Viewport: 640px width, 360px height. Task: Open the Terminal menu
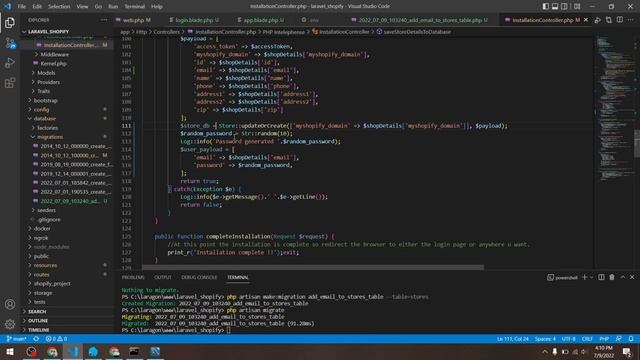click(135, 7)
